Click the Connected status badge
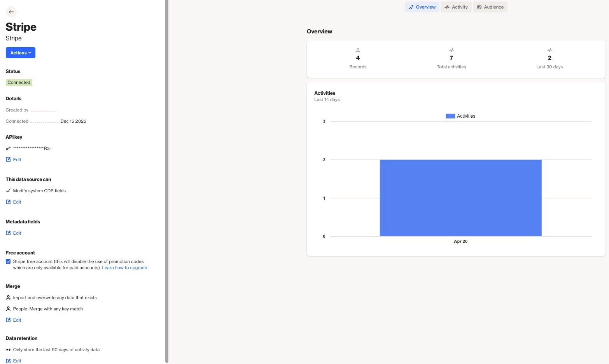The width and height of the screenshot is (609, 364). [19, 82]
